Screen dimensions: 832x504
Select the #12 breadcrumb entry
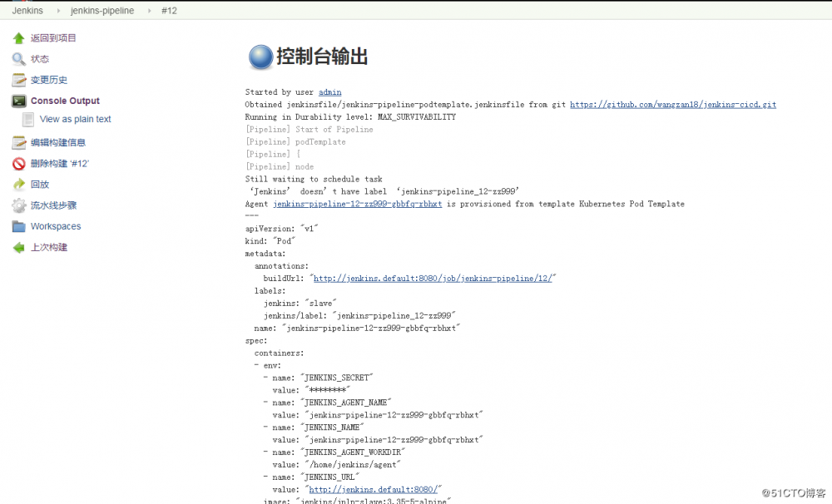169,10
